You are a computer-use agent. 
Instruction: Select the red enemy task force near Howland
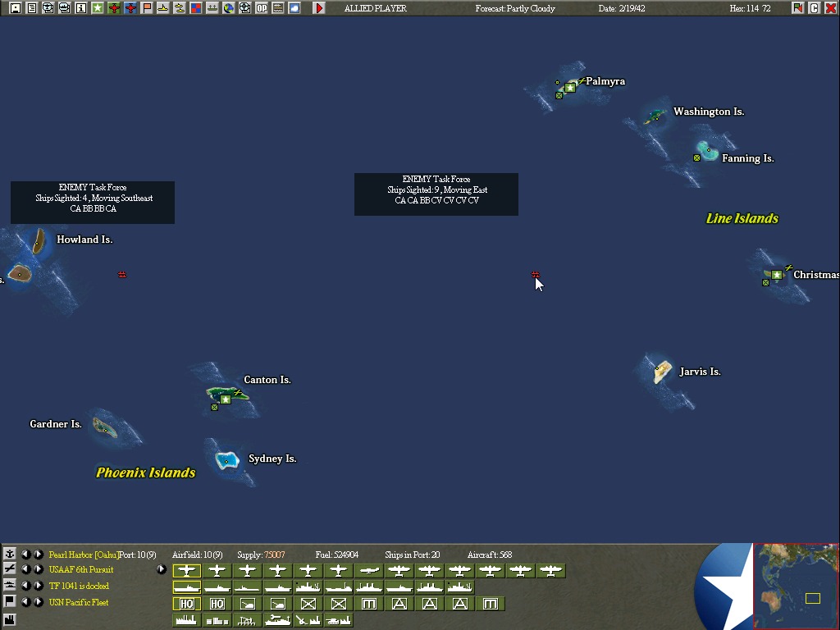(x=122, y=274)
